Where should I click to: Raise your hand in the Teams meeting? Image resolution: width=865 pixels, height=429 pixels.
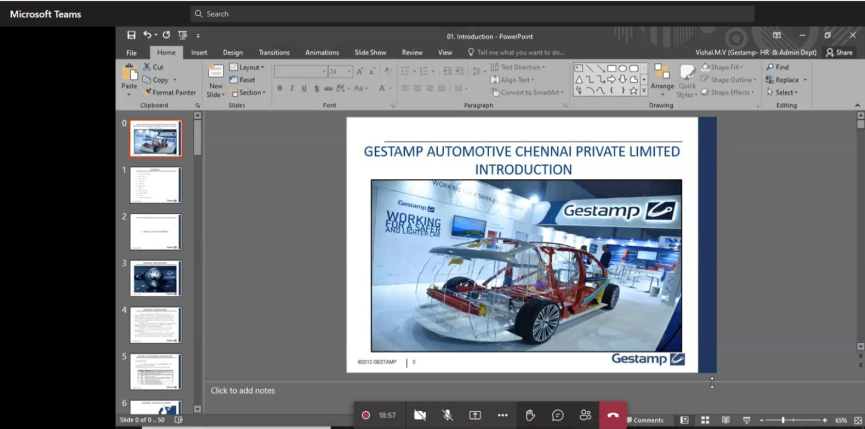(x=530, y=415)
